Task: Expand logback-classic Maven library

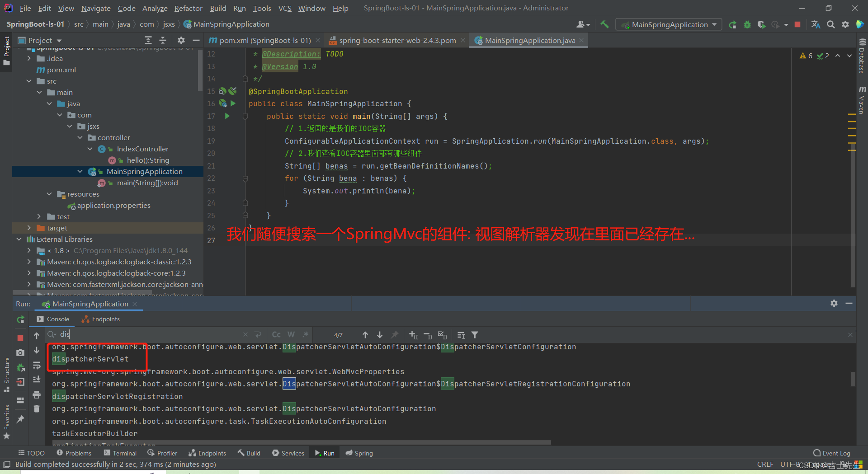Action: pyautogui.click(x=29, y=262)
